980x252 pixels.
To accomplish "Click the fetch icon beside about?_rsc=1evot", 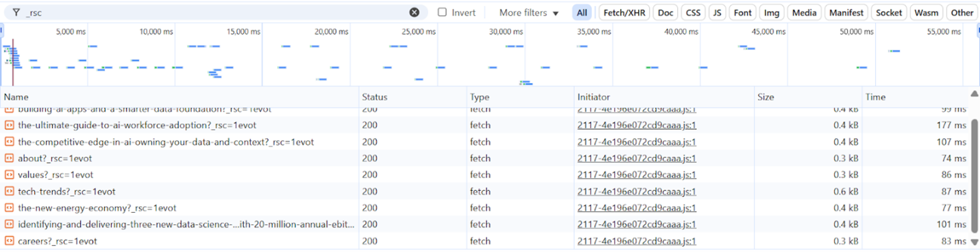I will click(x=10, y=158).
